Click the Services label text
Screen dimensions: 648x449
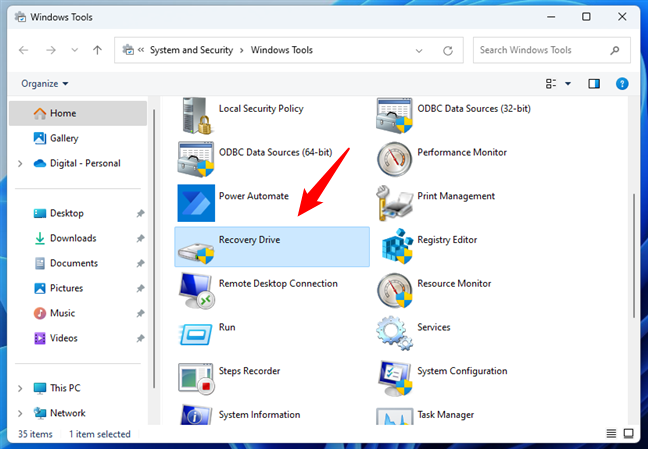click(x=434, y=327)
